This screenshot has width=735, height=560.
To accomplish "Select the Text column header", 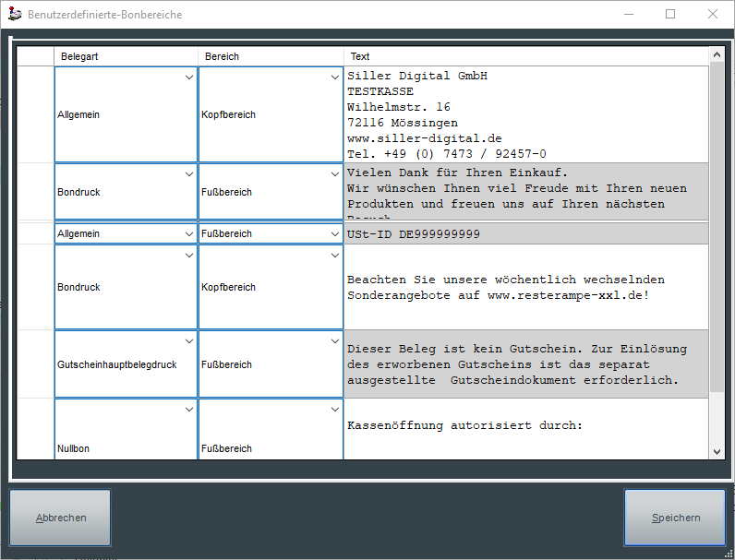I will [x=525, y=56].
